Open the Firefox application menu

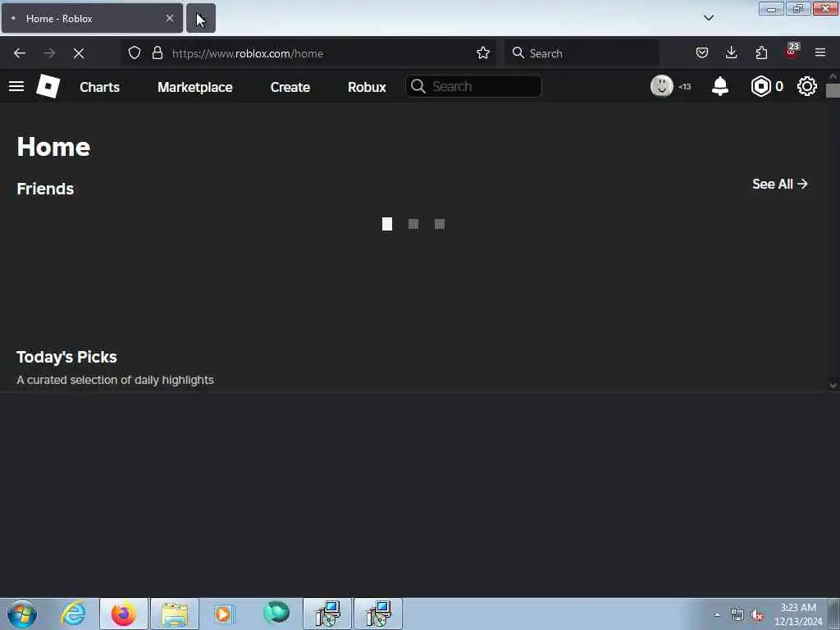pyautogui.click(x=820, y=52)
